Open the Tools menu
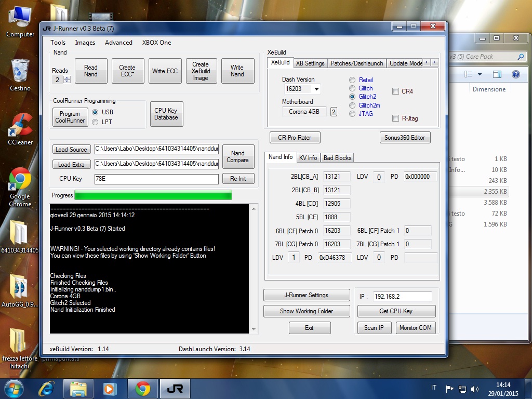Image resolution: width=532 pixels, height=399 pixels. point(58,43)
